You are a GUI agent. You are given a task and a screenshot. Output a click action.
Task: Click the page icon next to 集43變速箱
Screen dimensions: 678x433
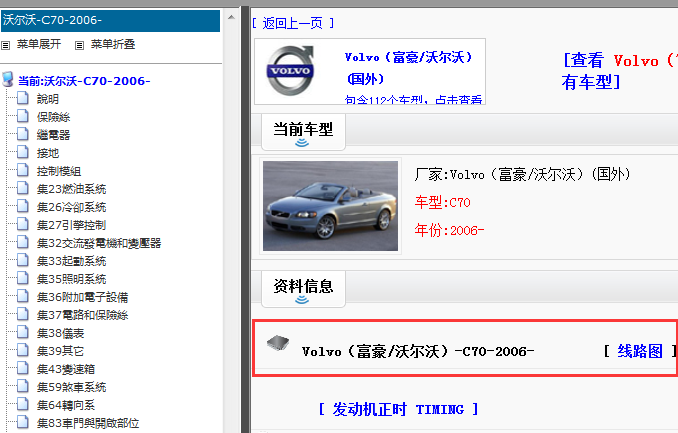pos(23,369)
